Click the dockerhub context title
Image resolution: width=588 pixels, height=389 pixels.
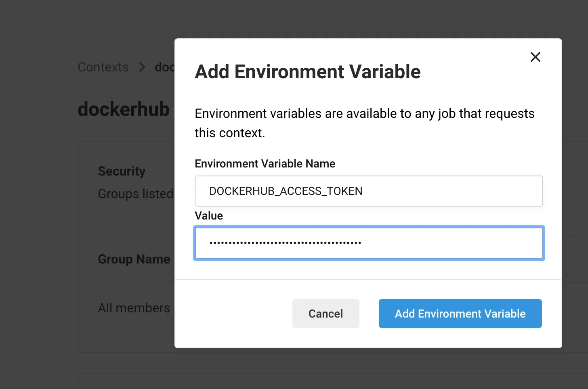(x=124, y=109)
